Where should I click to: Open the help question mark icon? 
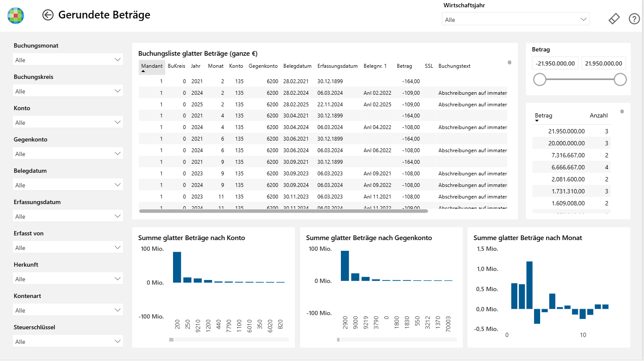pyautogui.click(x=634, y=19)
